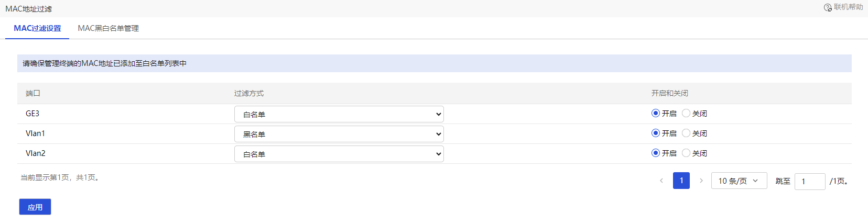
Task: Click the 过滤方式 column header
Action: (249, 93)
